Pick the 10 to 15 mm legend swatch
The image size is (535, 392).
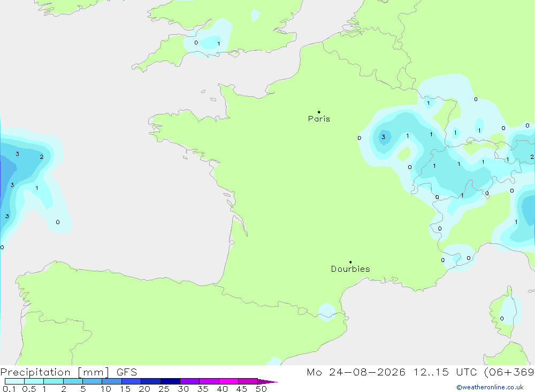pyautogui.click(x=112, y=381)
